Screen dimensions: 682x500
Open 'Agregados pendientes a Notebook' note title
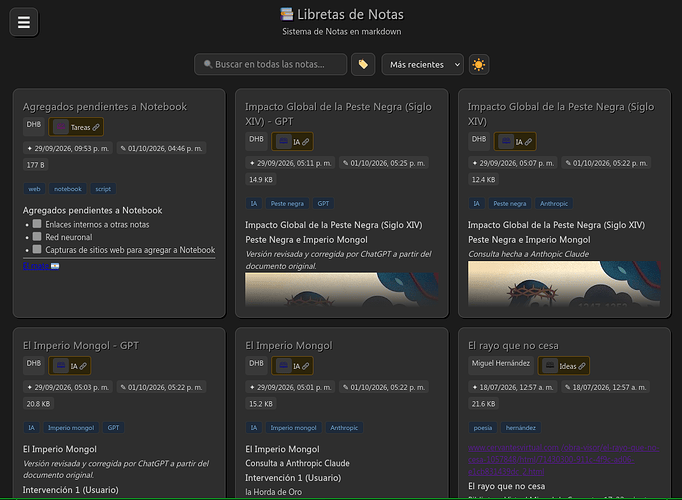105,107
